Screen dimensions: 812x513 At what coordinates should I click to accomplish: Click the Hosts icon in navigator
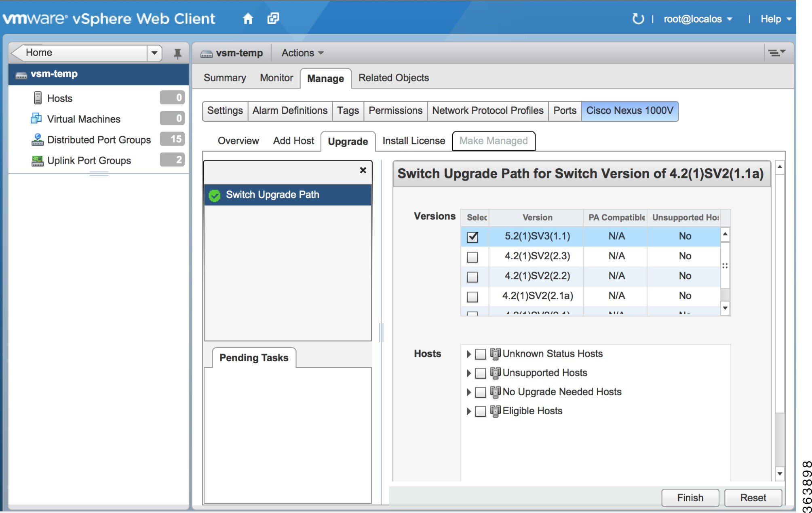point(38,98)
